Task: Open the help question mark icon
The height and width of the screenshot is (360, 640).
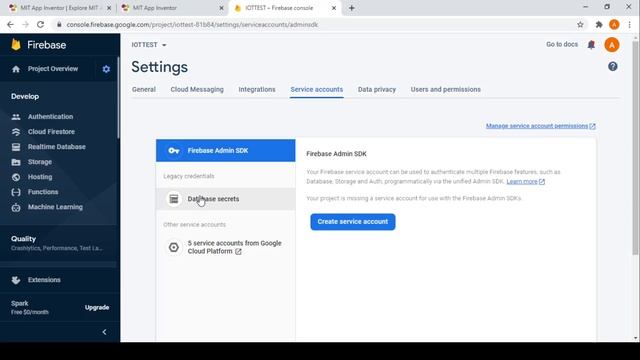Action: pos(612,67)
